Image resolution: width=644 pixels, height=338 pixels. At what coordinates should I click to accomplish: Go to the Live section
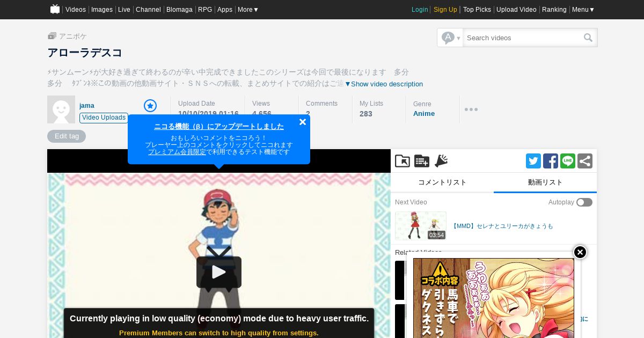pyautogui.click(x=124, y=10)
